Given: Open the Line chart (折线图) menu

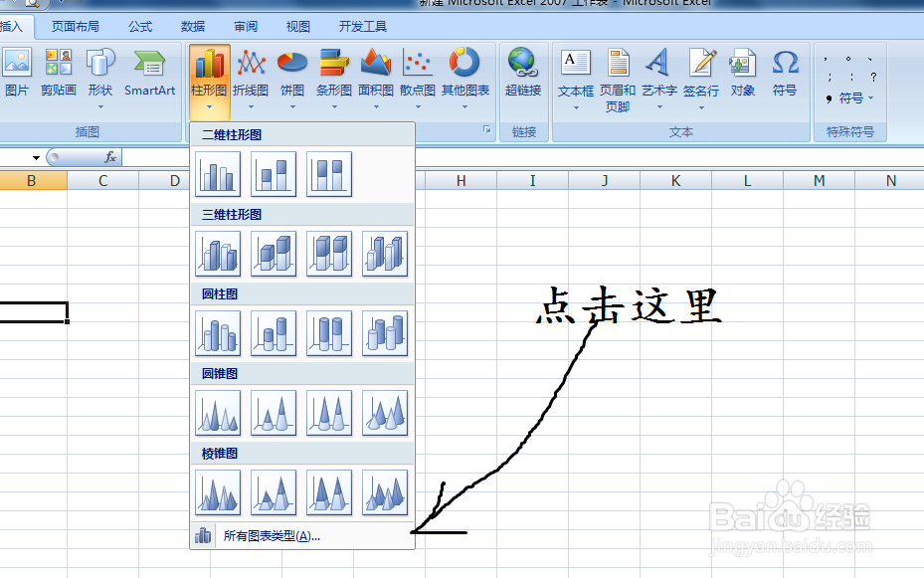Looking at the screenshot, I should 251,79.
